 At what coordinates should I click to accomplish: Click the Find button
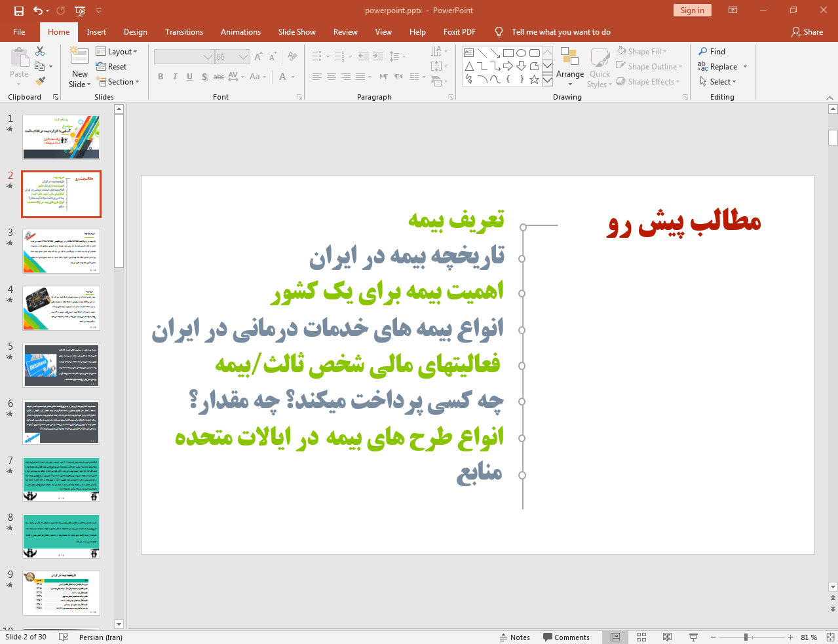tap(712, 51)
